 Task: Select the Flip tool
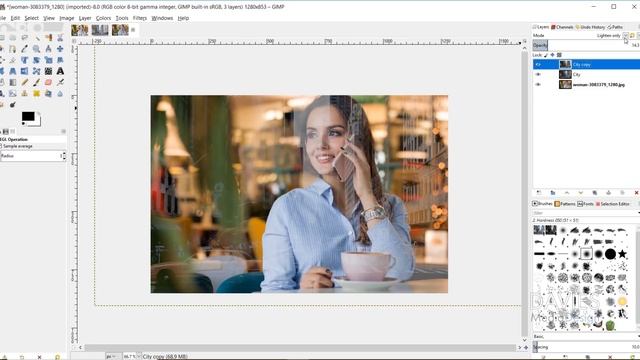coord(24,71)
